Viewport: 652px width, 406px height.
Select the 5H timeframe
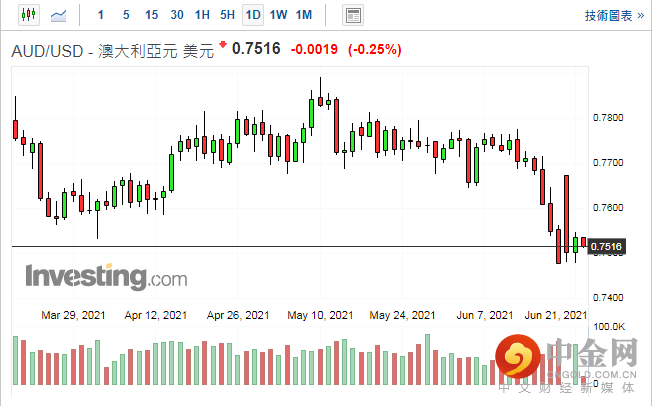pyautogui.click(x=227, y=15)
